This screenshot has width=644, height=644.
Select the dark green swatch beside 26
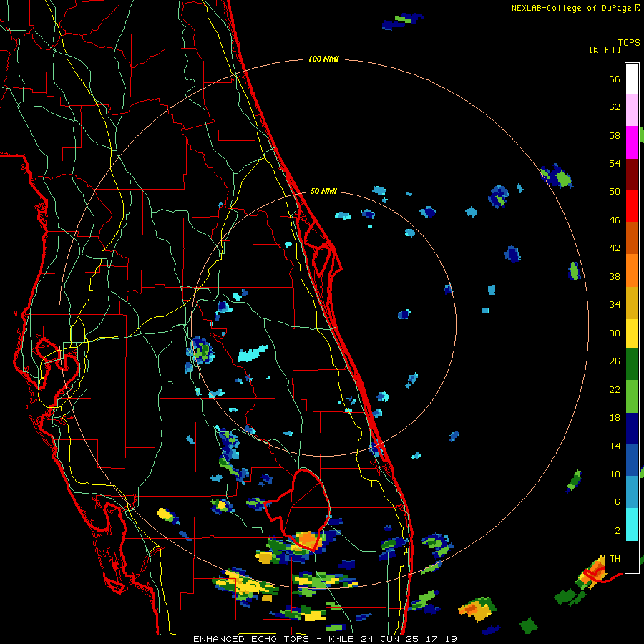[x=632, y=364]
